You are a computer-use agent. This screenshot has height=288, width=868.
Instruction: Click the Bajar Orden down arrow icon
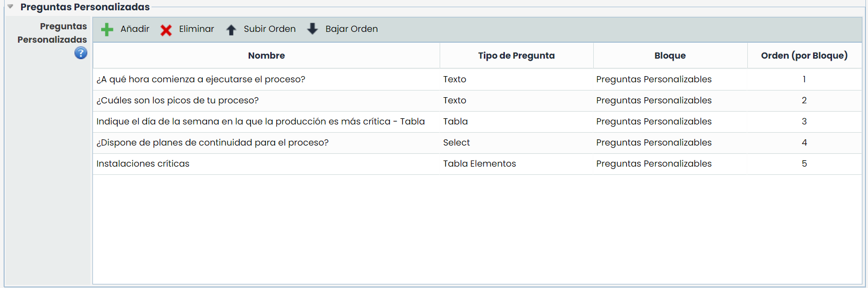(312, 29)
